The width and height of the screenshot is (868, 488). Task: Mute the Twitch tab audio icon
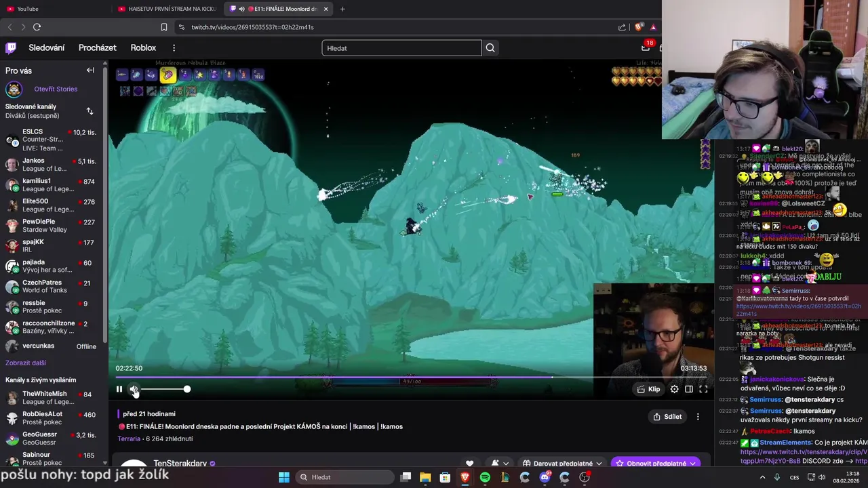241,9
